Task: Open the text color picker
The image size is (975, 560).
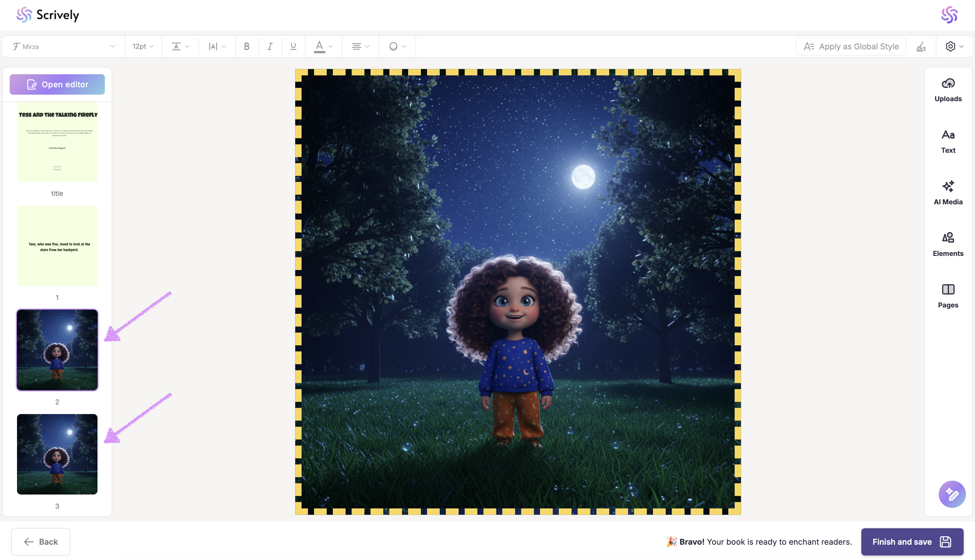Action: [x=323, y=46]
